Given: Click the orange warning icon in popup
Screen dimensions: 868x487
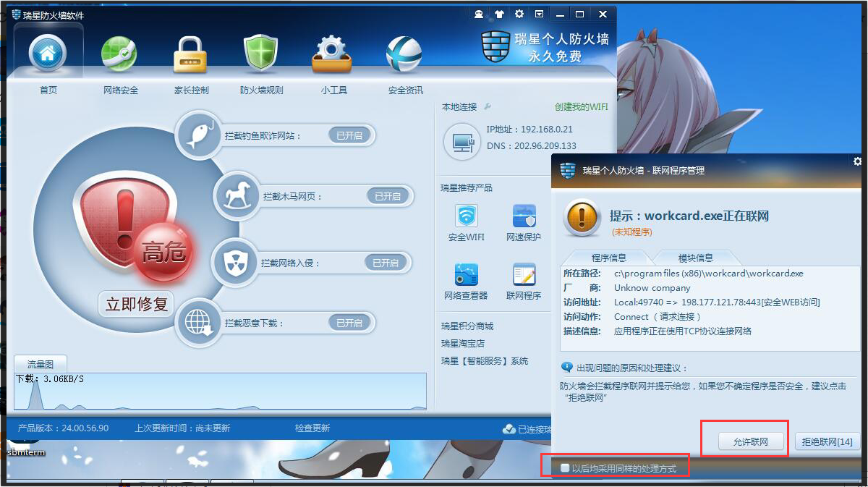Looking at the screenshot, I should [x=582, y=217].
